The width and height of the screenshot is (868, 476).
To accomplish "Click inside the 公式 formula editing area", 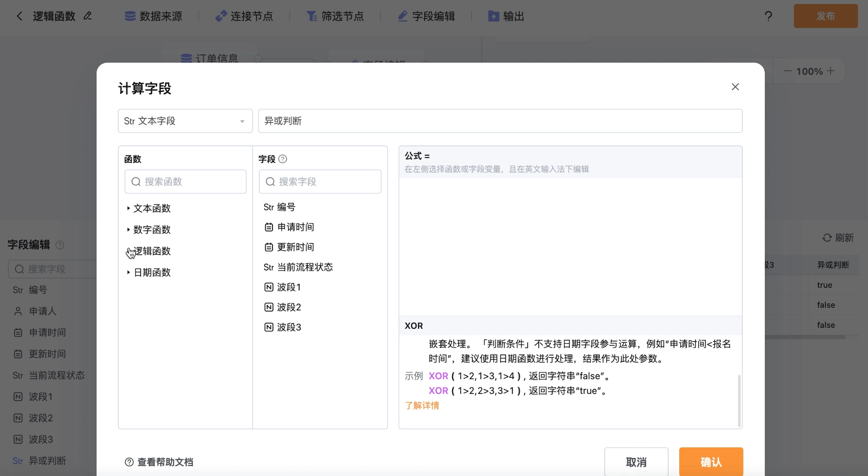I will click(570, 246).
